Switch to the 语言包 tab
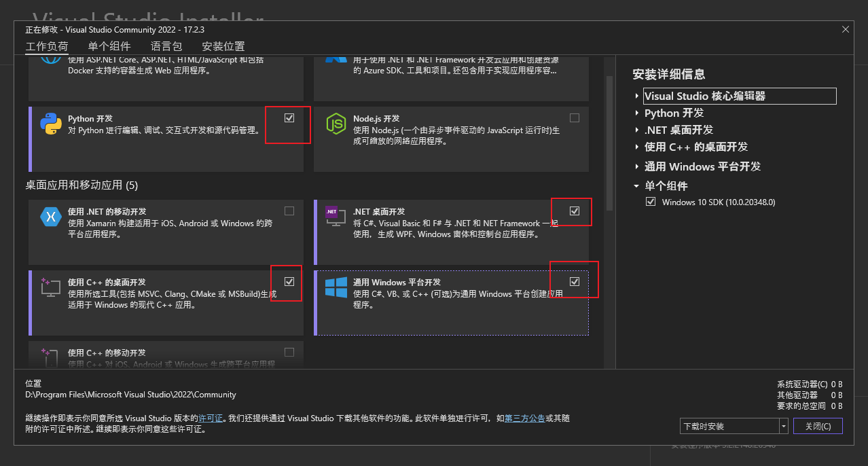 pyautogui.click(x=166, y=46)
